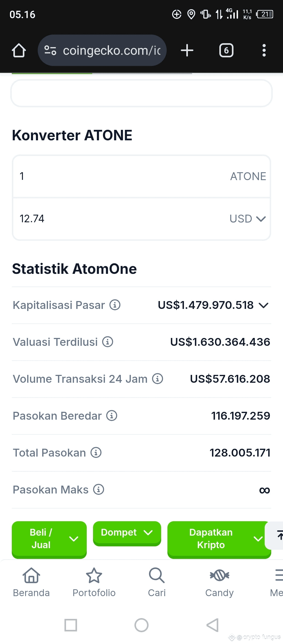
Task: Tap the info icon beside Valuasi Terdilusi
Action: pyautogui.click(x=107, y=342)
